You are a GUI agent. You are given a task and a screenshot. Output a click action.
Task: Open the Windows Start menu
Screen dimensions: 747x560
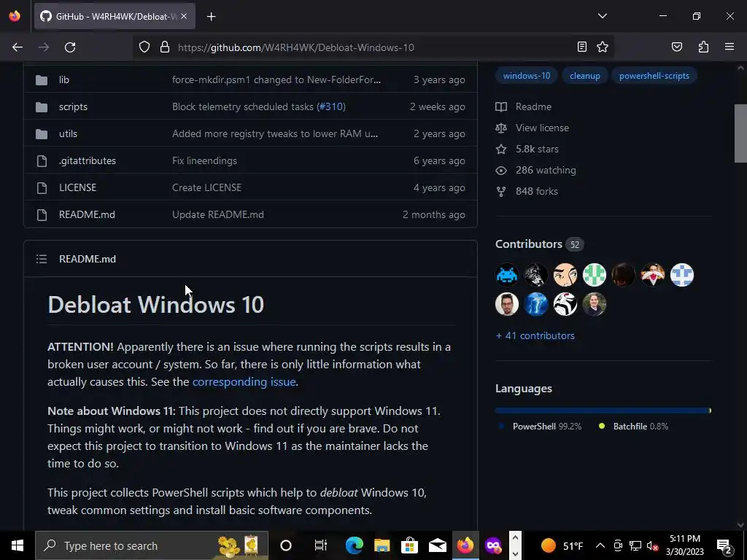pos(18,545)
